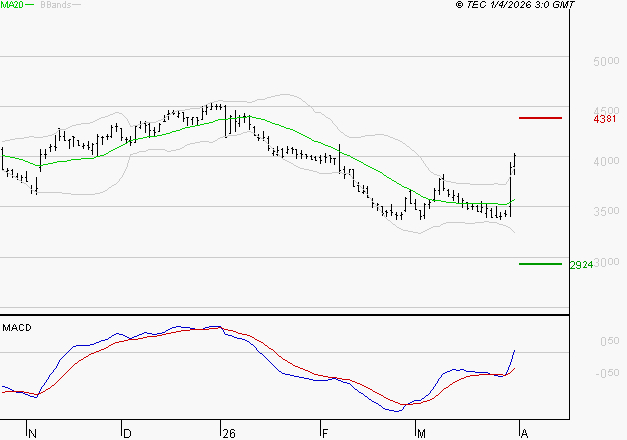Click the F month marker on the time axis
The image size is (627, 440).
pyautogui.click(x=325, y=434)
